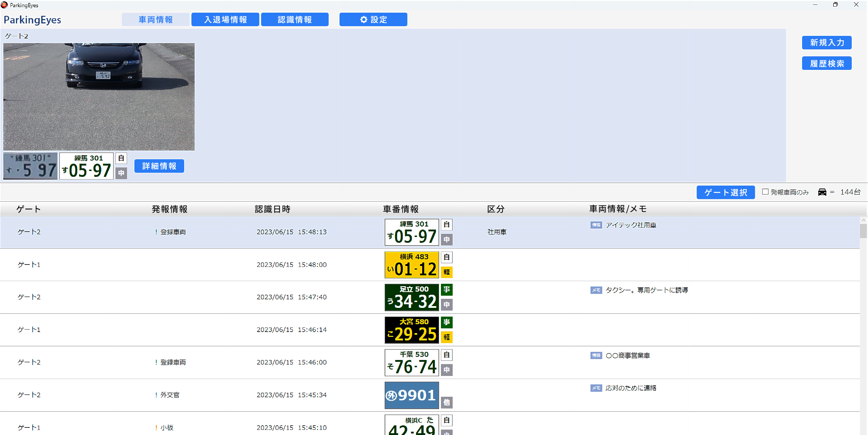Viewport: 868px width, 435px height.
Task: Click the 社用車 category cell
Action: click(x=497, y=232)
